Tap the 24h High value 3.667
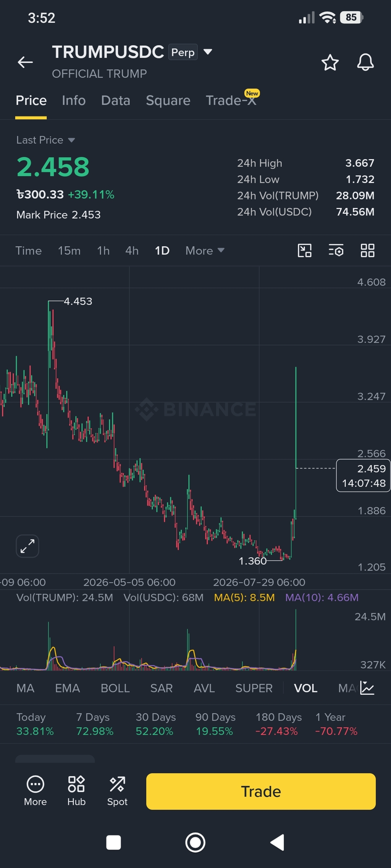391x868 pixels. (360, 163)
